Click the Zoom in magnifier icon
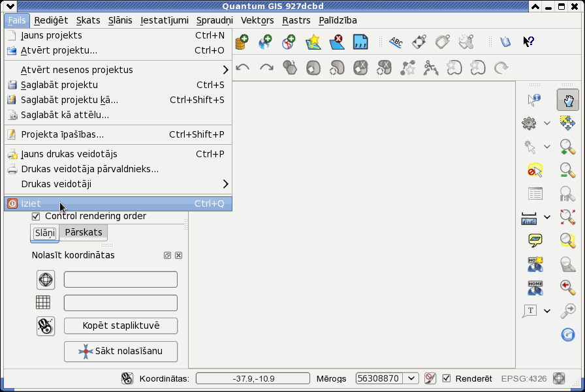This screenshot has width=585, height=392. click(x=567, y=147)
